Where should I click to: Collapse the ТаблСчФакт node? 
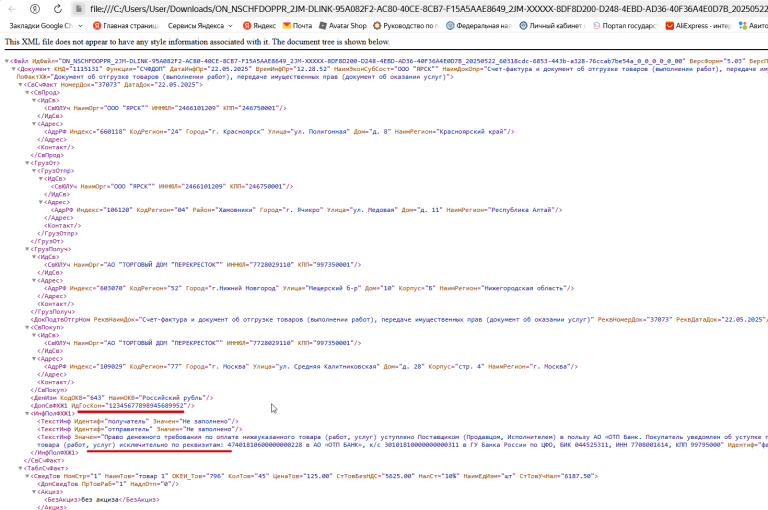tap(21, 469)
